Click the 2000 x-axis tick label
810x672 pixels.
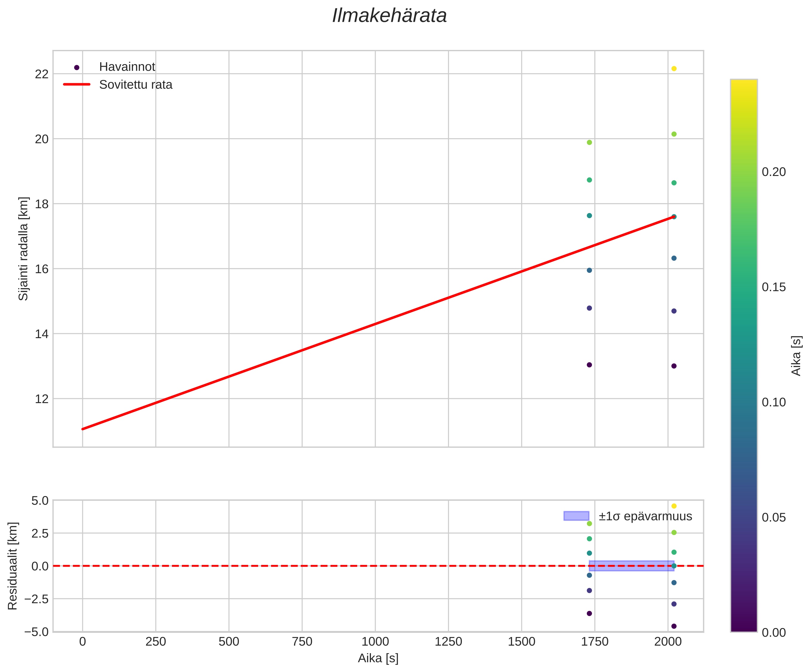click(668, 642)
